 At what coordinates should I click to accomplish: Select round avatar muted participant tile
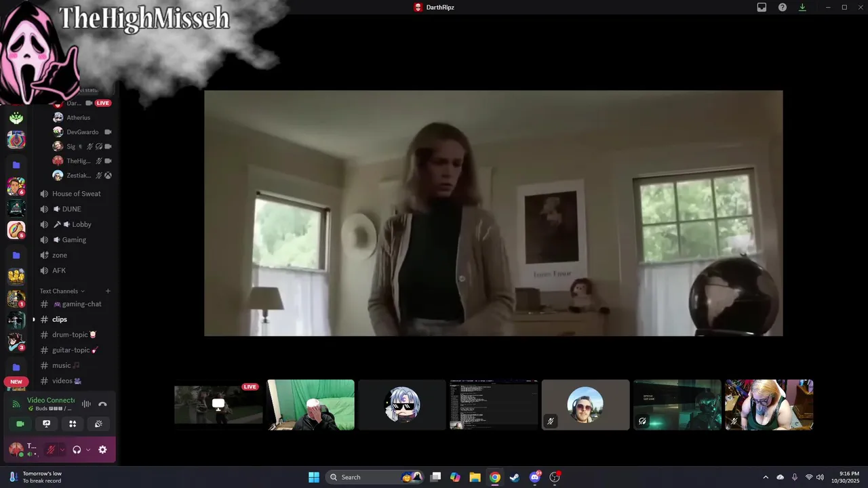tap(586, 405)
